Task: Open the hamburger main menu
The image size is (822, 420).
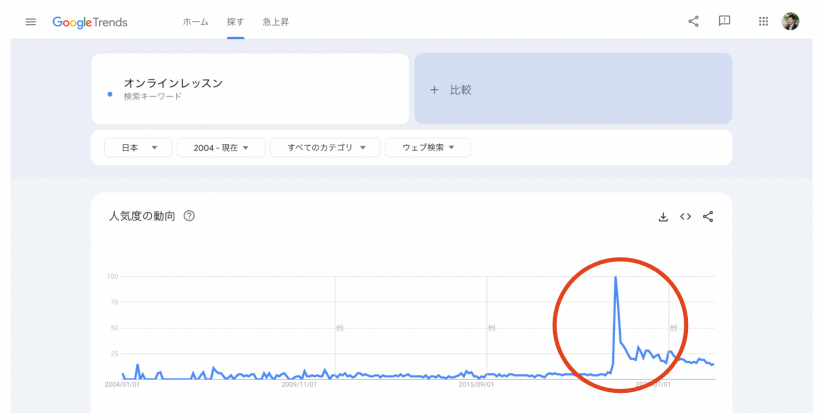Action: [x=30, y=22]
